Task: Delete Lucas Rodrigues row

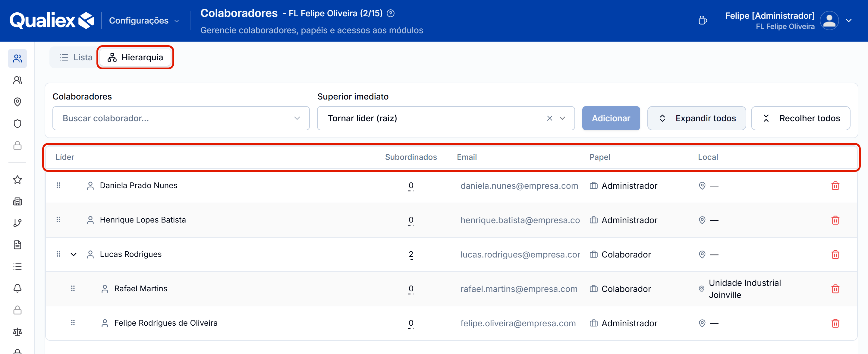Action: [835, 254]
